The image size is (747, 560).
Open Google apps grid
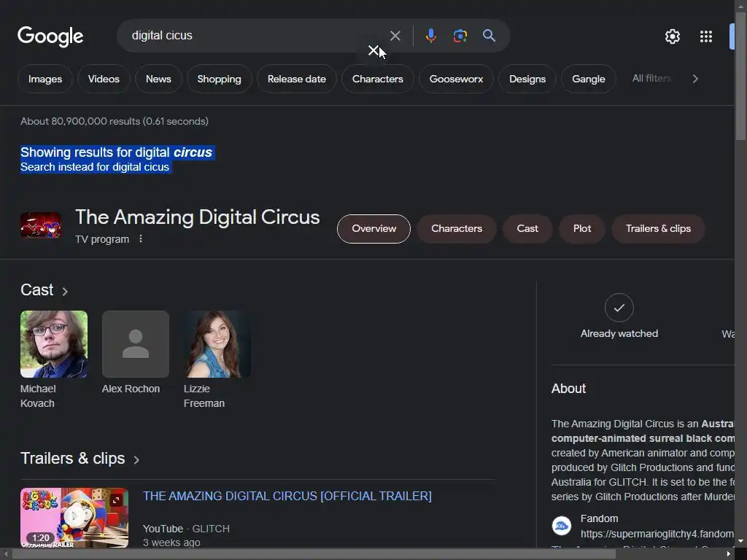pyautogui.click(x=705, y=36)
